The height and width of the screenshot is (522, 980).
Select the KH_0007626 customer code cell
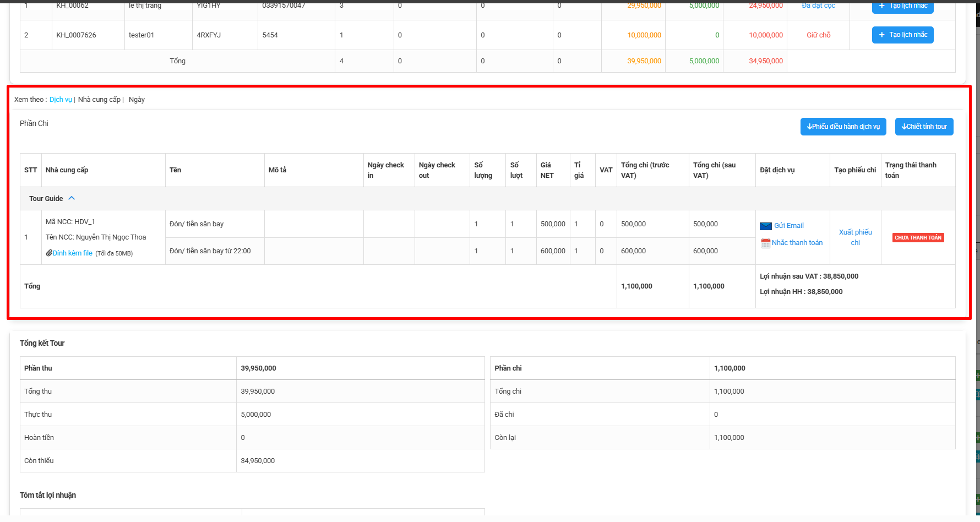click(76, 35)
